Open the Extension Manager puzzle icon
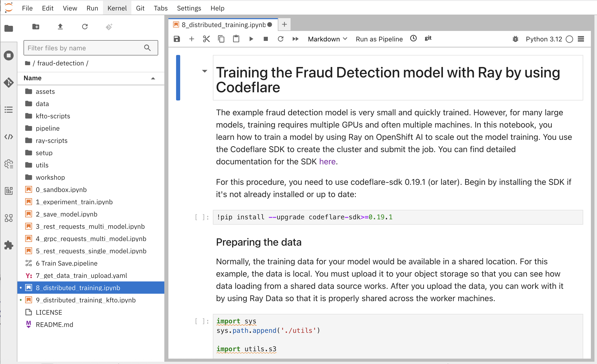Viewport: 597px width, 364px height. [9, 245]
